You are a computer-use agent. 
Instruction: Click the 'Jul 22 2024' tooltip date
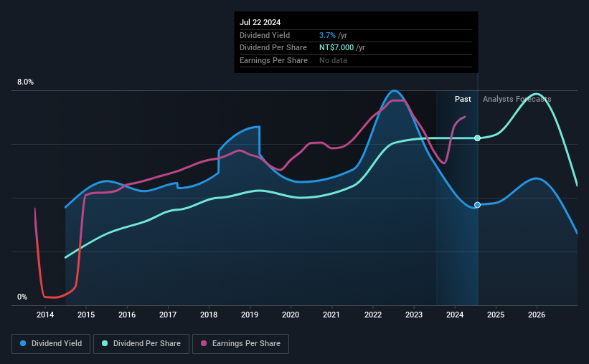pos(260,22)
